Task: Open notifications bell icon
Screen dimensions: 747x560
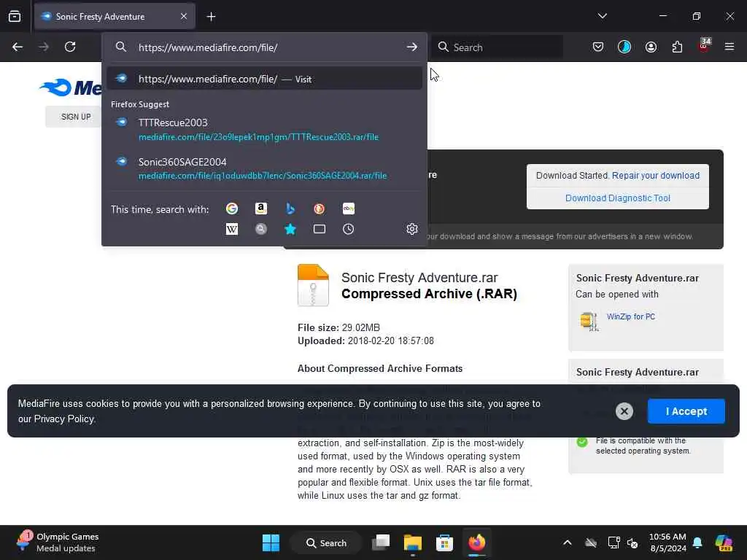Action: (x=697, y=542)
